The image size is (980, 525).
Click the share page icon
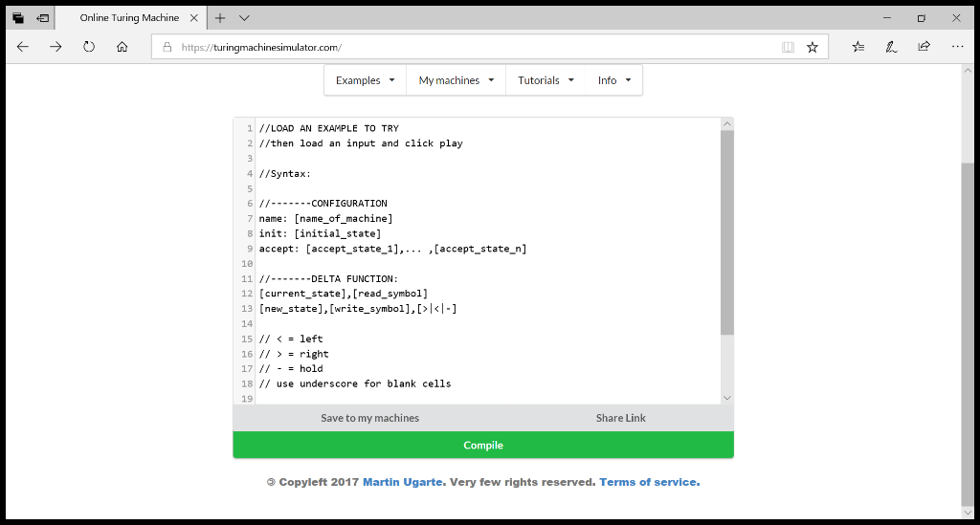point(924,47)
